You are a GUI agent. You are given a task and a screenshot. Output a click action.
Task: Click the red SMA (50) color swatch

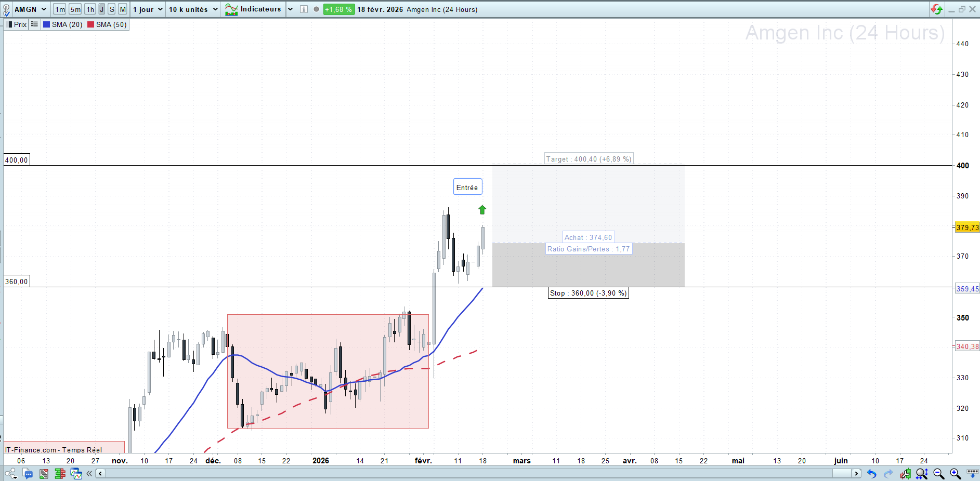(x=90, y=24)
